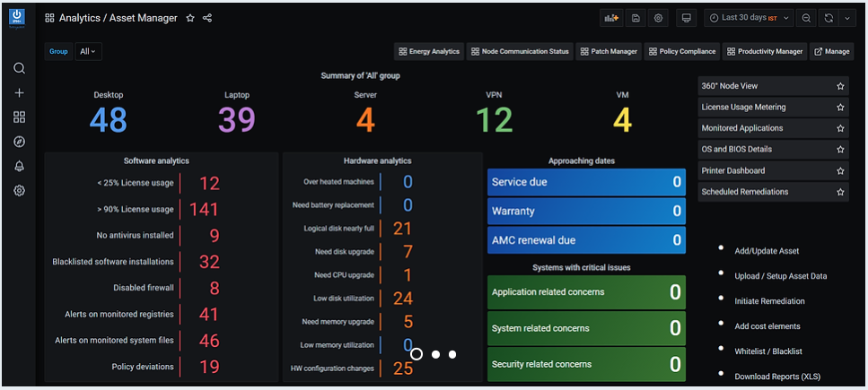Image resolution: width=868 pixels, height=390 pixels.
Task: Star the 360° Node View link
Action: [840, 86]
